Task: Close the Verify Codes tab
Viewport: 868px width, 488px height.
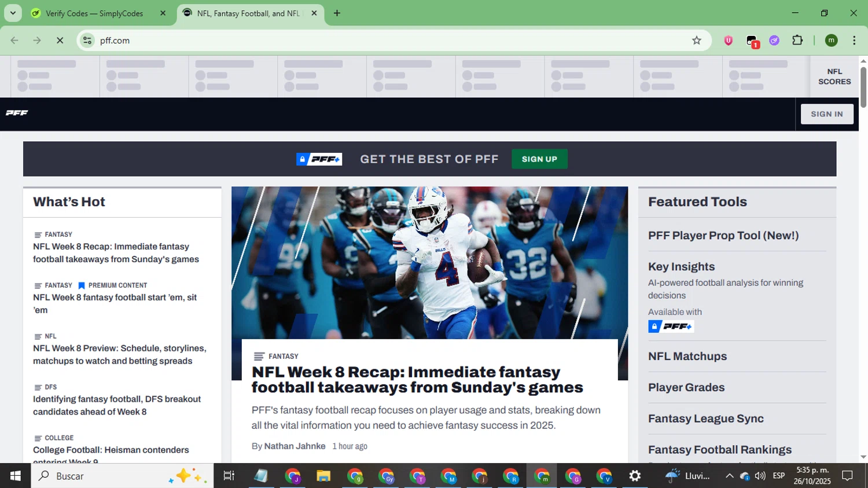Action: (163, 13)
